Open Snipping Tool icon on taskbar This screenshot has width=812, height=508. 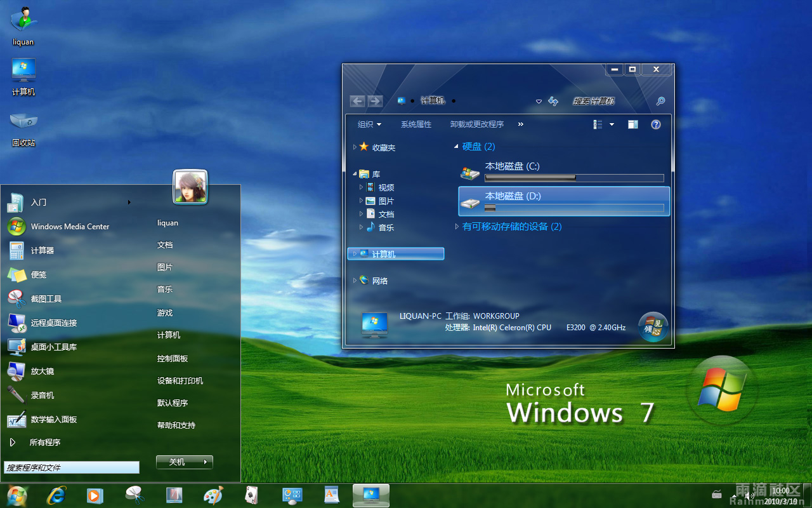click(x=134, y=495)
